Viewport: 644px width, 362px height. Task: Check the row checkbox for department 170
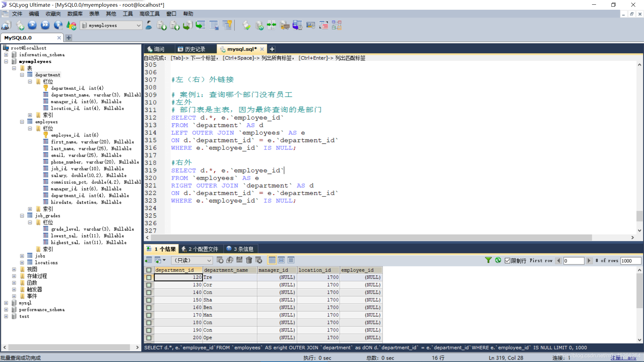(x=149, y=315)
